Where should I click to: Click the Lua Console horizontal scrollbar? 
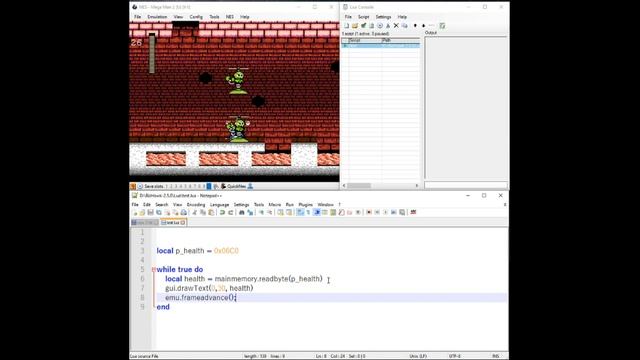380,185
